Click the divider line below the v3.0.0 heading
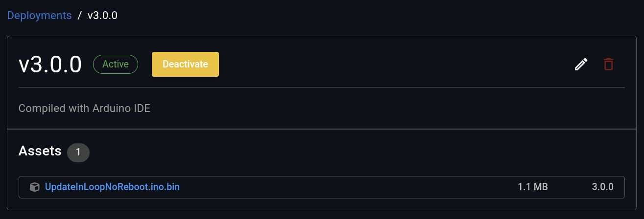The height and width of the screenshot is (219, 644). 321,87
